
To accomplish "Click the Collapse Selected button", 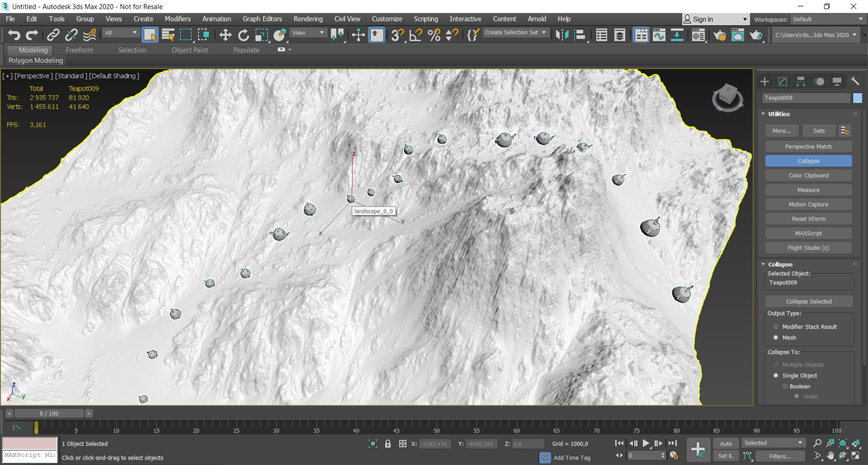I will pyautogui.click(x=808, y=302).
